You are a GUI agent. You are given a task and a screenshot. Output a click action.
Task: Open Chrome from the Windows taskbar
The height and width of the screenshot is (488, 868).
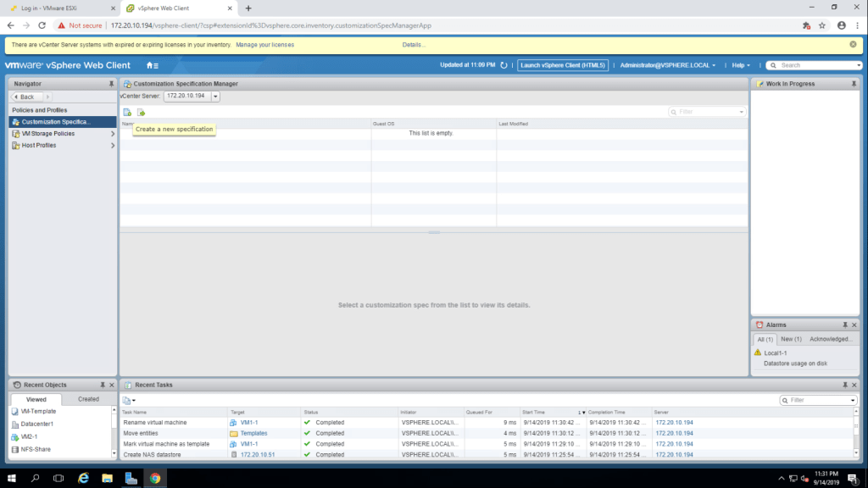click(155, 478)
